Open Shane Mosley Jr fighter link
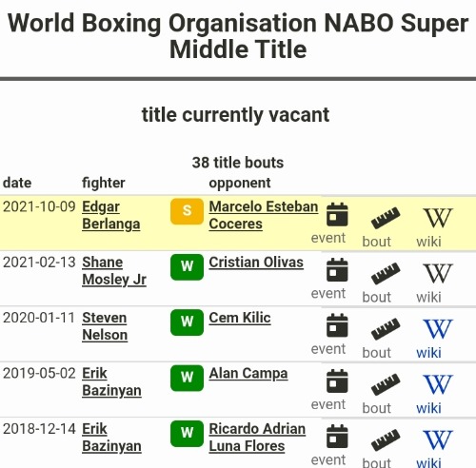This screenshot has width=476, height=468. click(114, 271)
